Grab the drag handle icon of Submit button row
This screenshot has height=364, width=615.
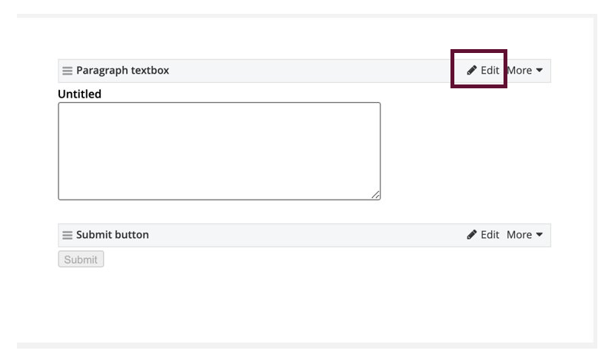coord(68,235)
